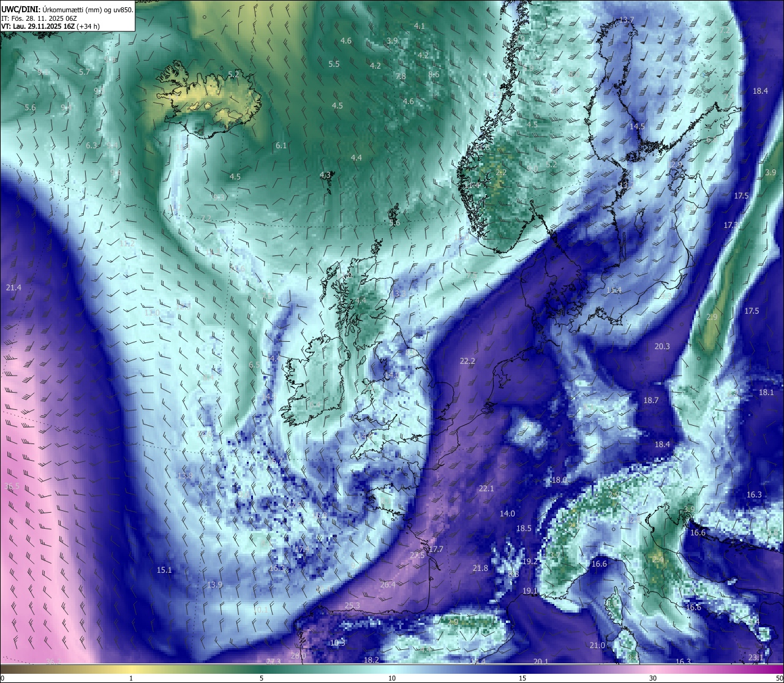Click the '17.3' value label

pyautogui.click(x=731, y=225)
